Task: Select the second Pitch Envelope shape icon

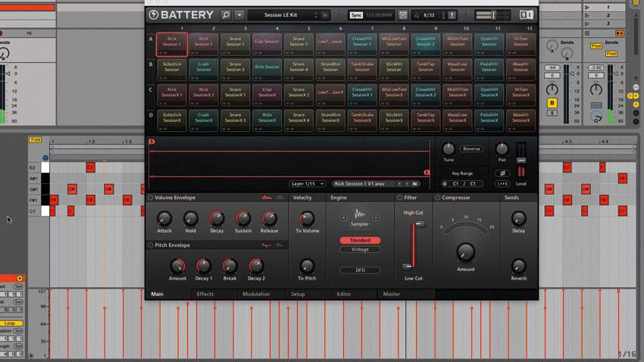Action: point(280,245)
